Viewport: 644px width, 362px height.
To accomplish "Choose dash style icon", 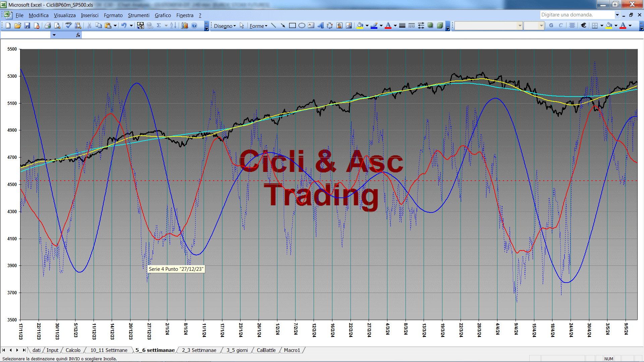I will pyautogui.click(x=412, y=25).
